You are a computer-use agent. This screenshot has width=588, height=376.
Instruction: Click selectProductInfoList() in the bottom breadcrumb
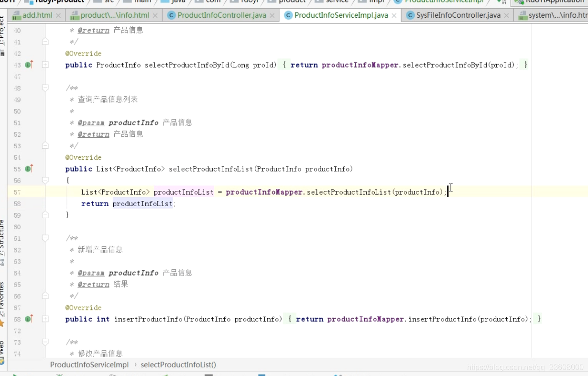tap(178, 365)
